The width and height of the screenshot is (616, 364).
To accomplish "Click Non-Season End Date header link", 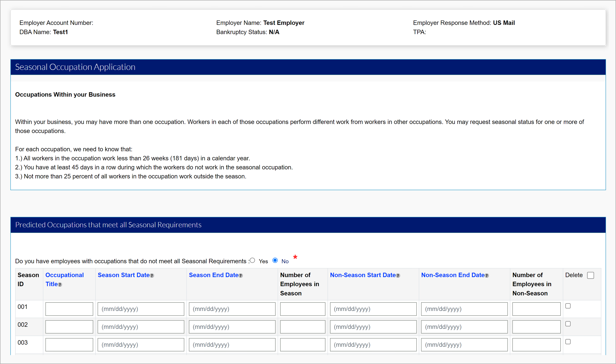I will point(453,275).
